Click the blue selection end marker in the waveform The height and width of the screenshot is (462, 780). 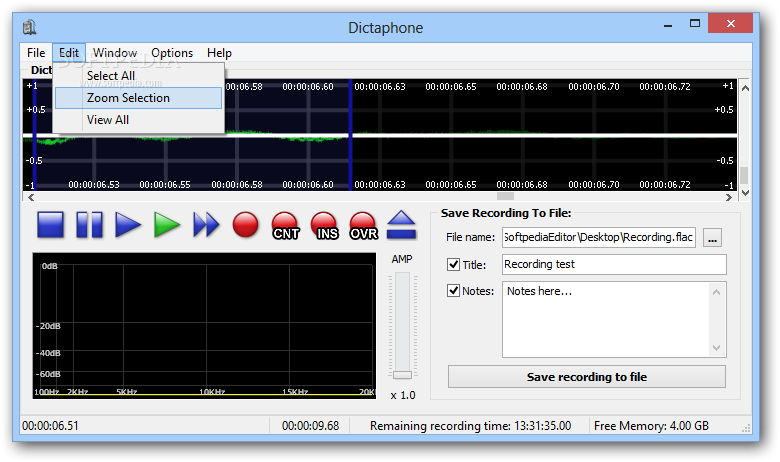click(x=350, y=135)
